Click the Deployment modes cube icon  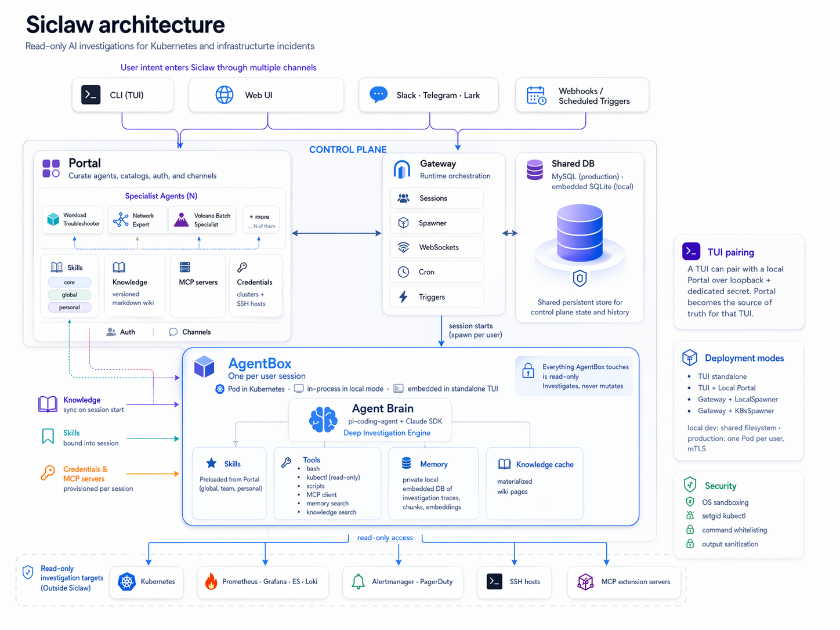point(689,357)
